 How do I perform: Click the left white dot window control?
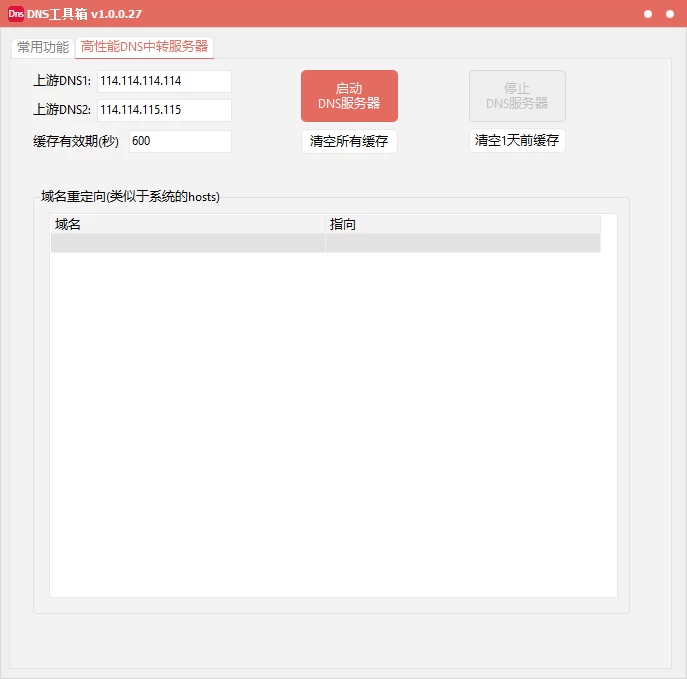pyautogui.click(x=648, y=14)
